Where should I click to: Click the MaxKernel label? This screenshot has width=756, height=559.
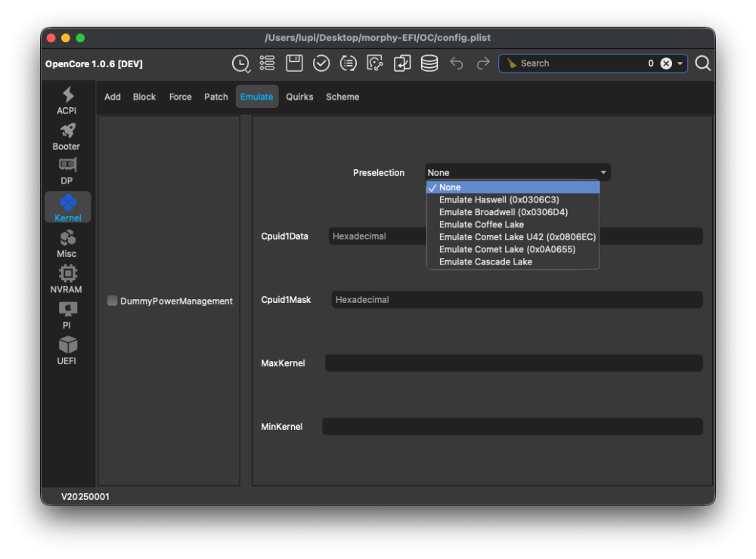[x=283, y=363]
